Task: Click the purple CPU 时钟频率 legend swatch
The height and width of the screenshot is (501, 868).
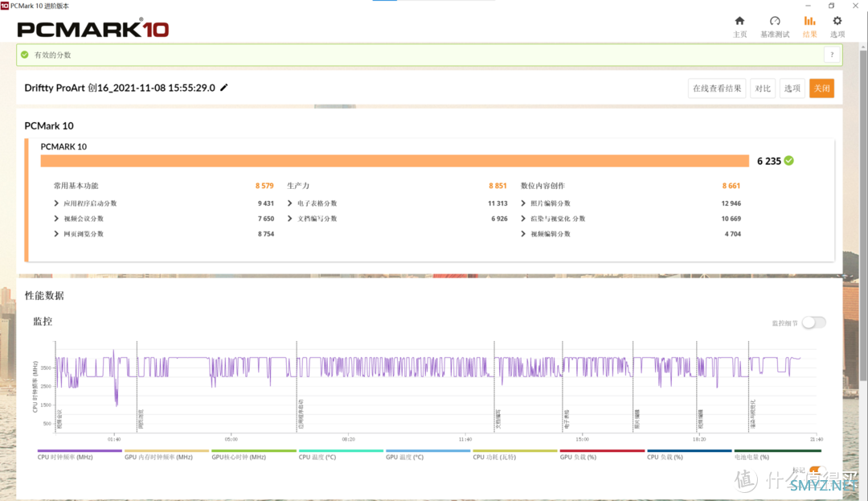Action: coord(80,450)
